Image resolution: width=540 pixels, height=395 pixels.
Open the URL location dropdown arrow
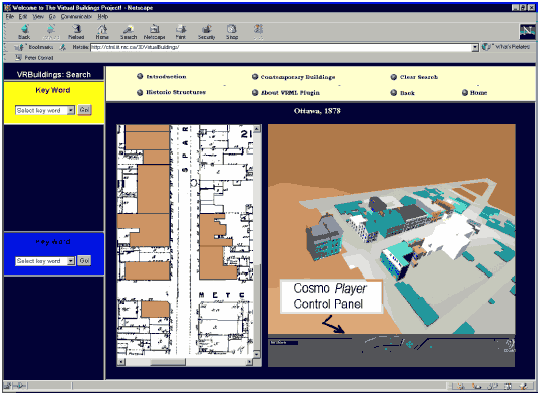tap(475, 48)
